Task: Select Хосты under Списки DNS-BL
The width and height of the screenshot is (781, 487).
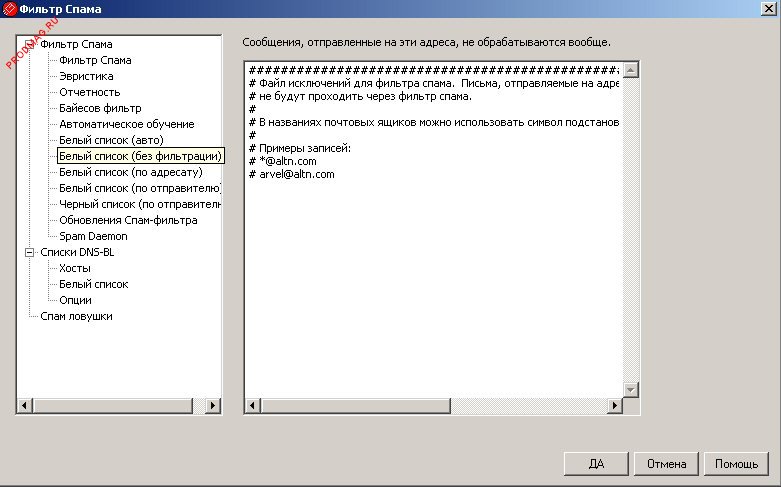Action: (x=75, y=268)
